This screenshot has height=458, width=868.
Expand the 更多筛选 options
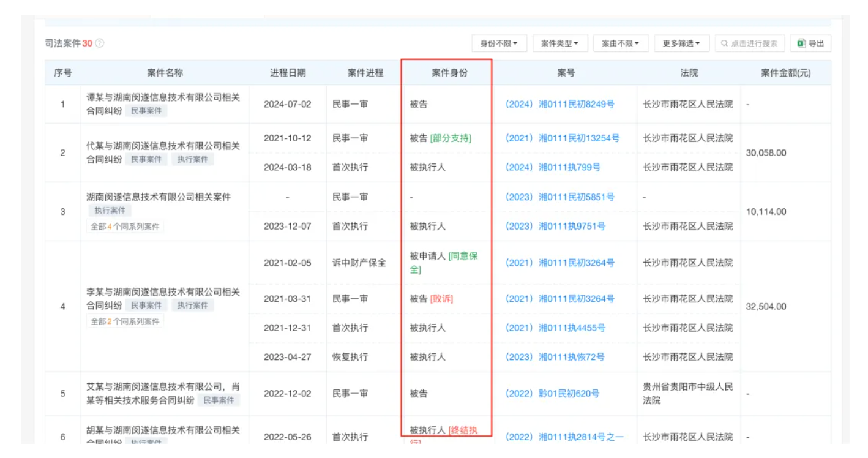(681, 43)
